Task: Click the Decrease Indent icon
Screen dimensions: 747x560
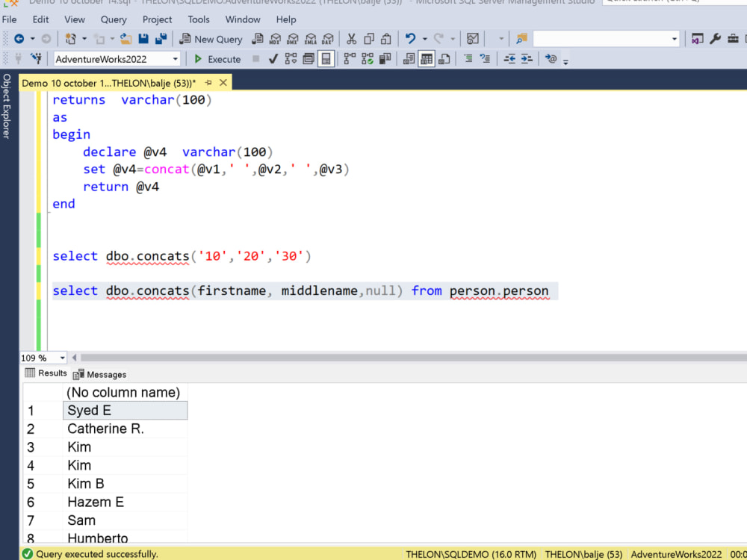Action: pyautogui.click(x=509, y=59)
